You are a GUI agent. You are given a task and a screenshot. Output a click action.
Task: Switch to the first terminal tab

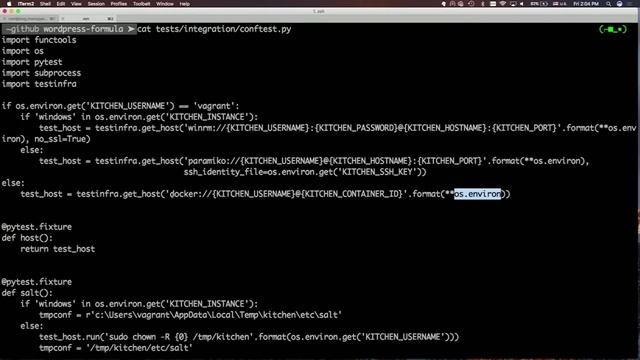(x=29, y=18)
